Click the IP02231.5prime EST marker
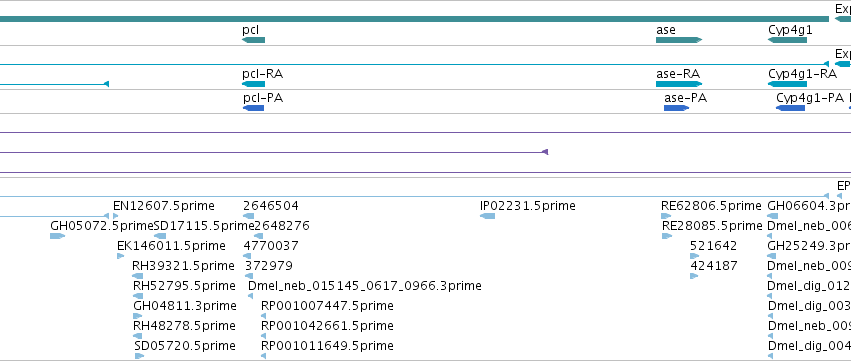Image resolution: width=851 pixels, height=361 pixels. (487, 216)
